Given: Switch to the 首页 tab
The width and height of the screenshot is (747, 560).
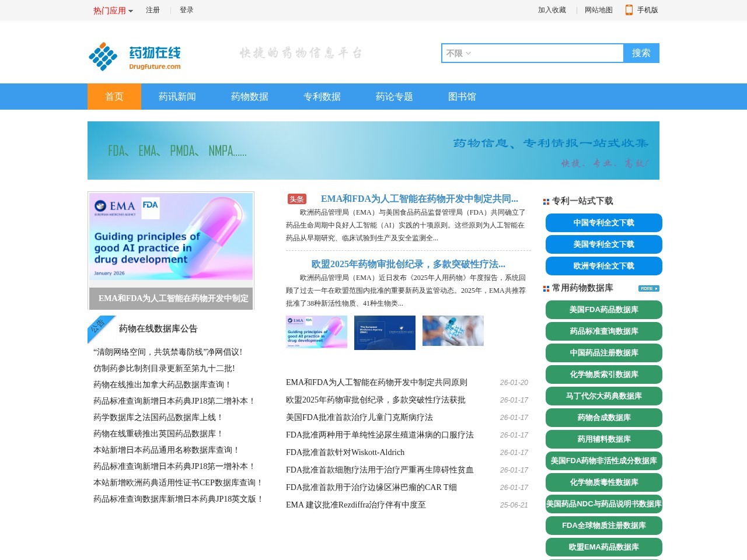Looking at the screenshot, I should (x=114, y=96).
